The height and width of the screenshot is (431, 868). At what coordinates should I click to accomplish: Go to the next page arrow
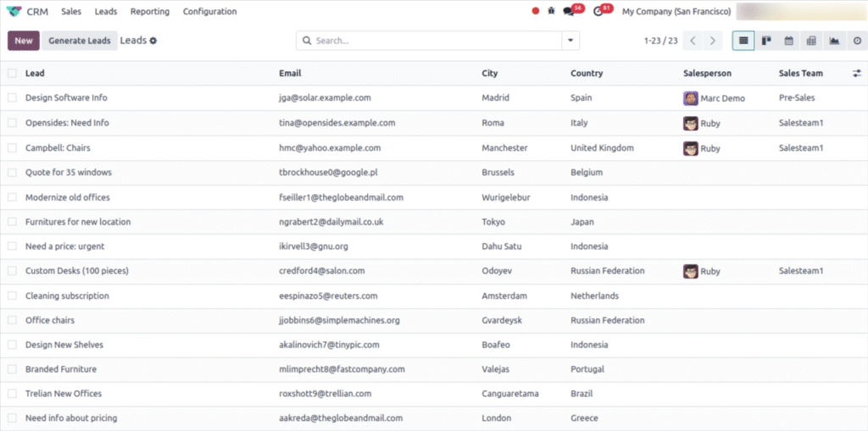coord(714,41)
